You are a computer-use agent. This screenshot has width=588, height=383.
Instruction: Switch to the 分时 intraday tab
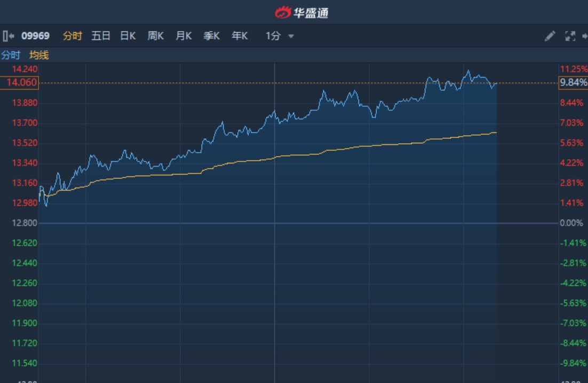[x=73, y=36]
